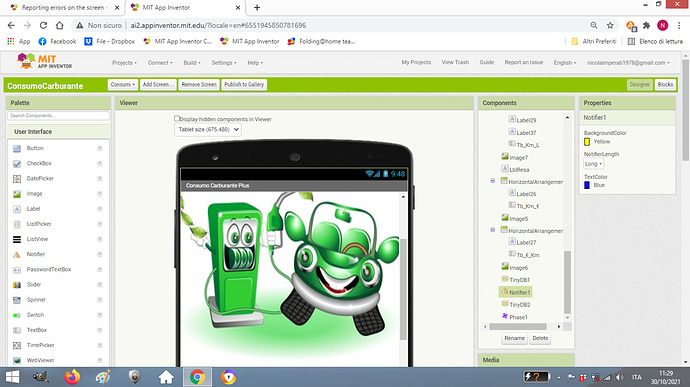The width and height of the screenshot is (690, 387).
Task: Open View Trash link
Action: point(455,63)
